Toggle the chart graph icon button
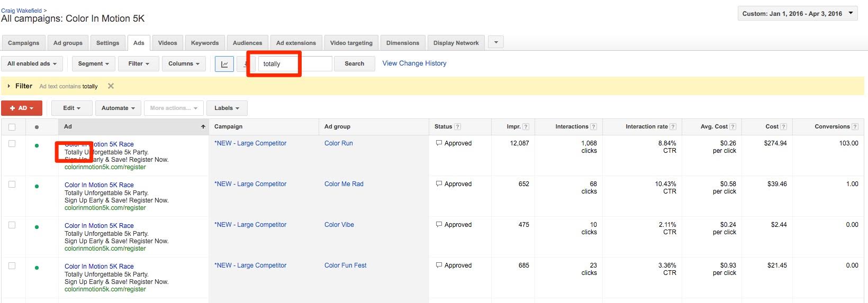Image resolution: width=868 pixels, height=303 pixels. tap(224, 64)
